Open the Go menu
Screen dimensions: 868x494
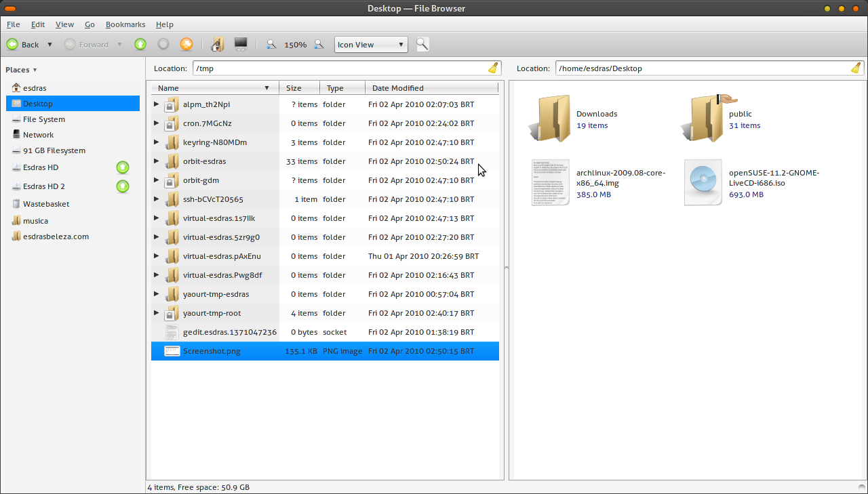pos(90,24)
